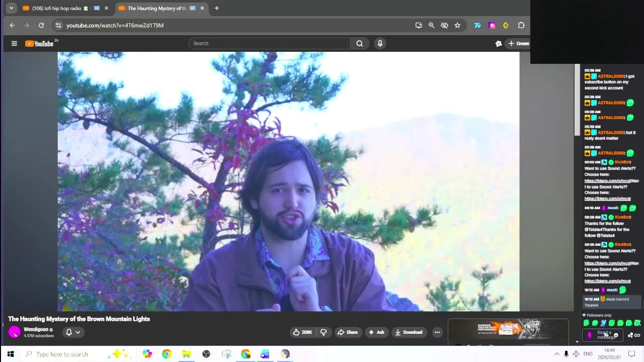
Task: View site information icon in address bar
Action: [58, 25]
